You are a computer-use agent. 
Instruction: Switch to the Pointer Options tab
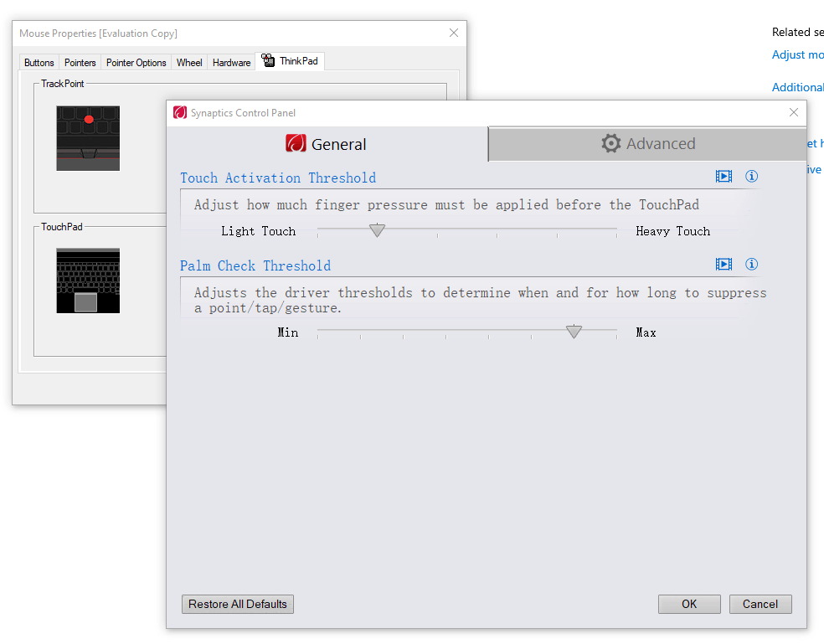point(136,62)
